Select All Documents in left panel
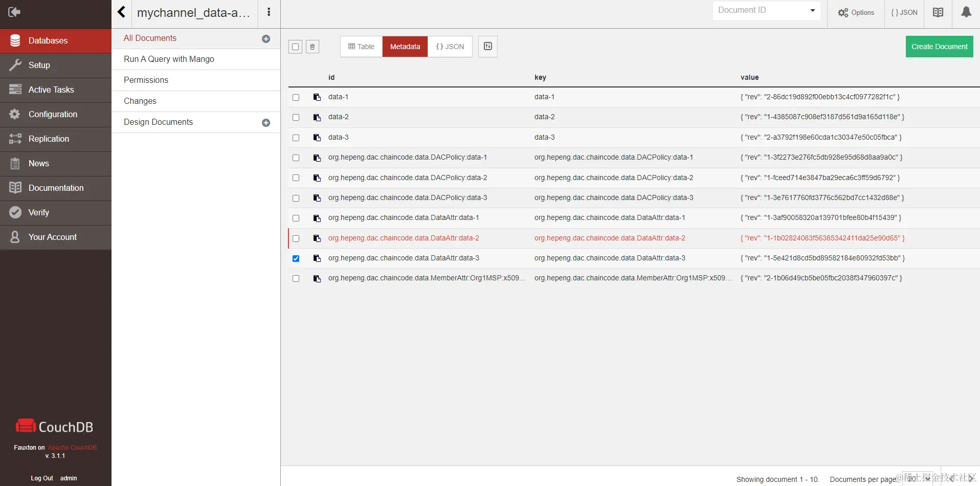The height and width of the screenshot is (486, 980). (150, 38)
